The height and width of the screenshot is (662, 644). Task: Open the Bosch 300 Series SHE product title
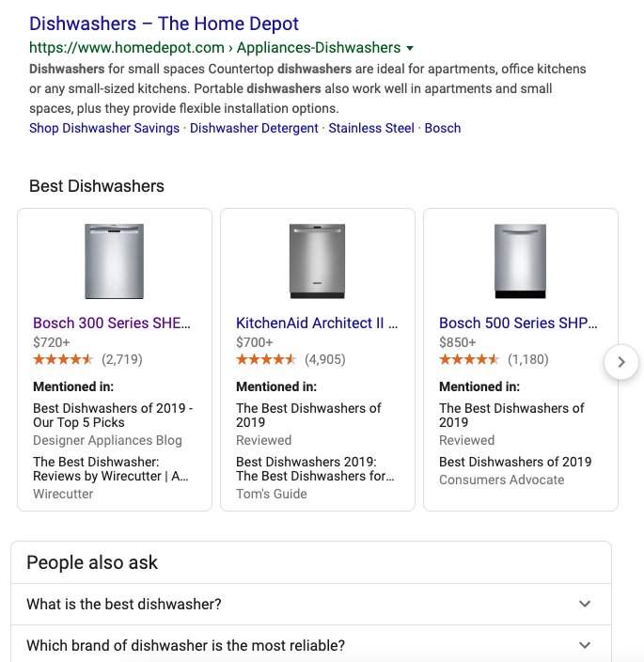point(112,323)
